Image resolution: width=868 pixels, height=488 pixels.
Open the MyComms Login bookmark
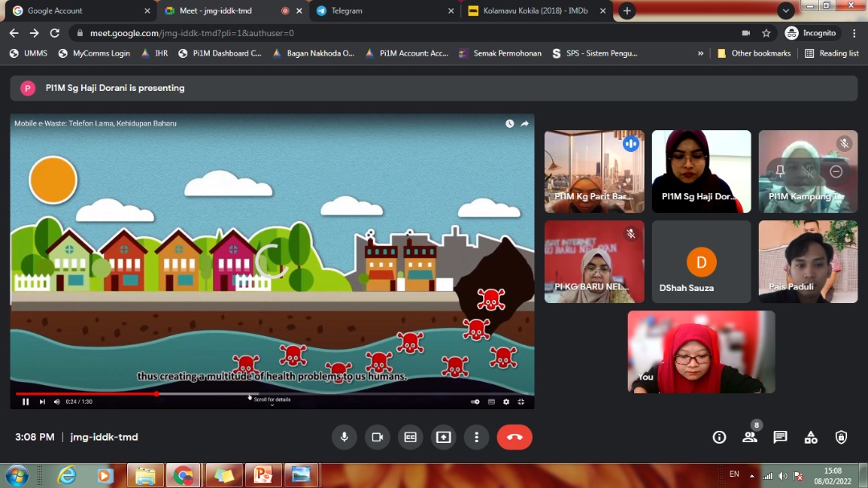(x=94, y=54)
